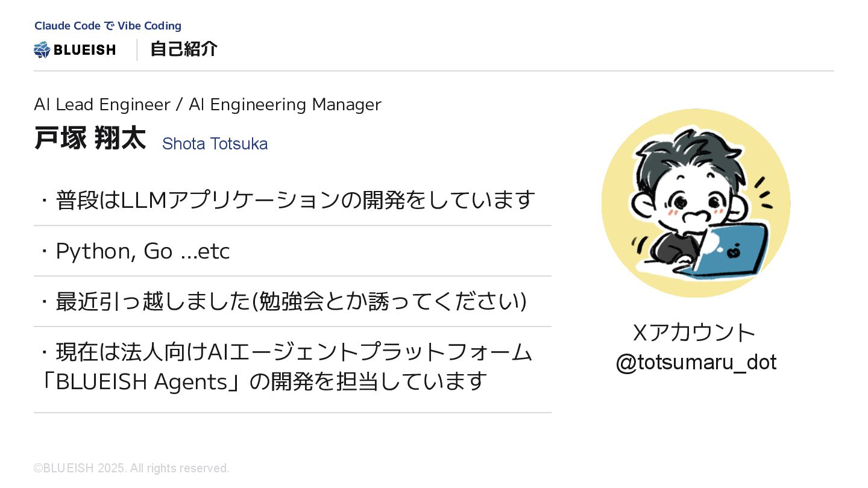The image size is (868, 488).
Task: Select the cartoon avatar illustration
Action: 696,203
